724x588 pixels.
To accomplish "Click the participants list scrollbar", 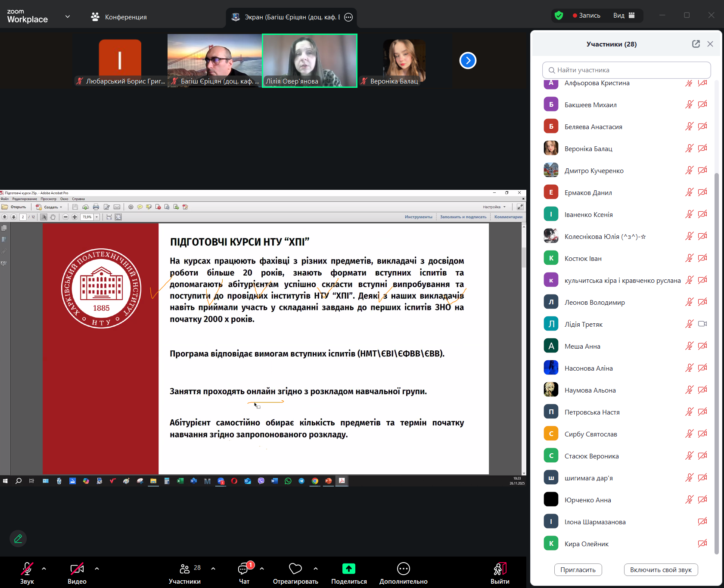I will (x=717, y=363).
